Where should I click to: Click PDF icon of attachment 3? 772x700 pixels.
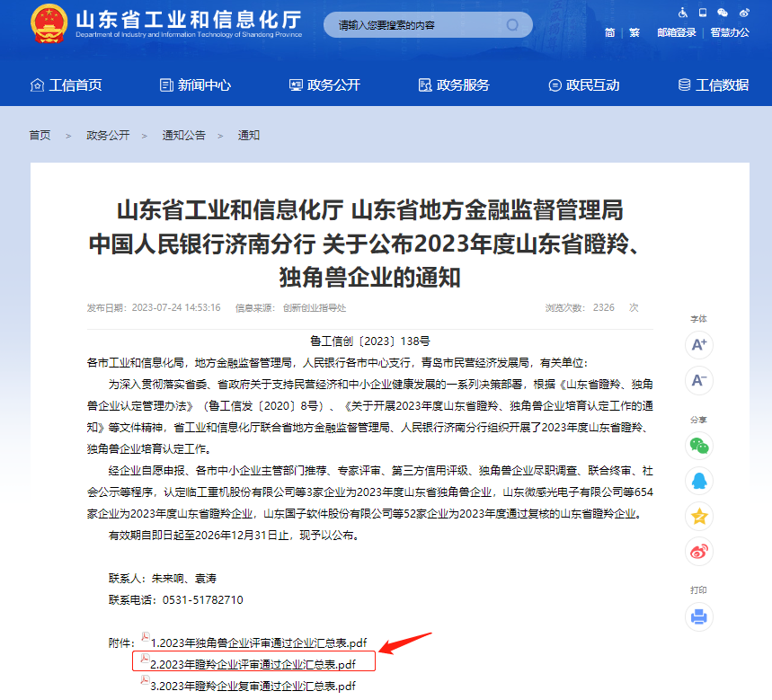[146, 680]
